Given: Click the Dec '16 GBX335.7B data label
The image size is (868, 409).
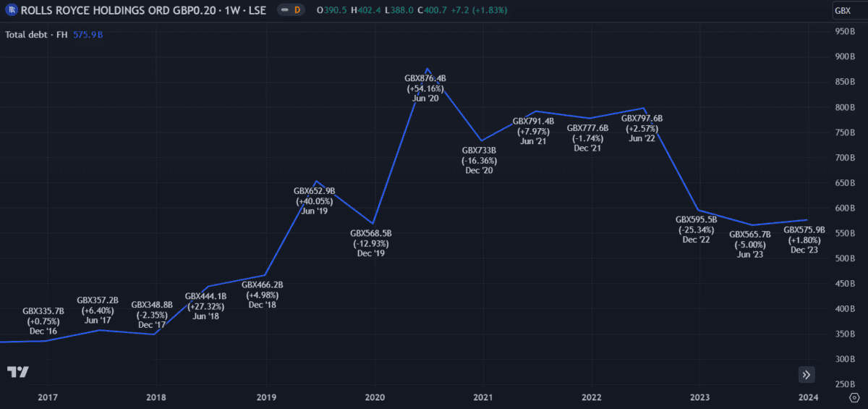Looking at the screenshot, I should point(43,321).
